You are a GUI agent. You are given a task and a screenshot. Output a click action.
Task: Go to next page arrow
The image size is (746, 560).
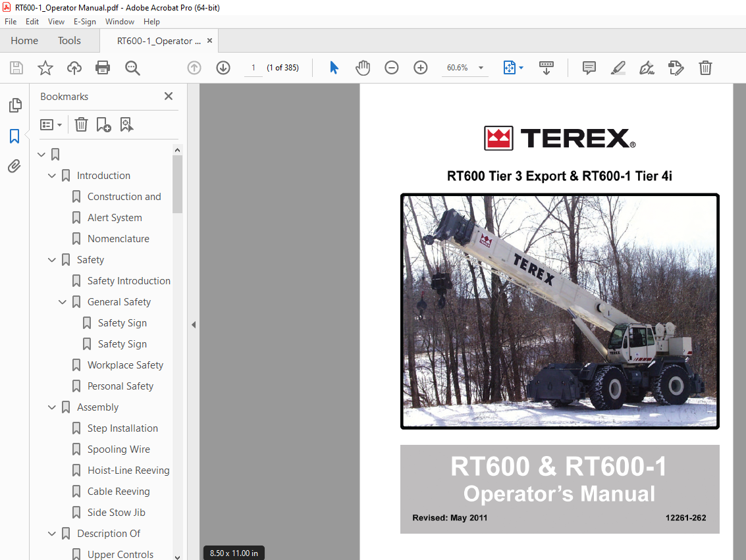click(223, 68)
